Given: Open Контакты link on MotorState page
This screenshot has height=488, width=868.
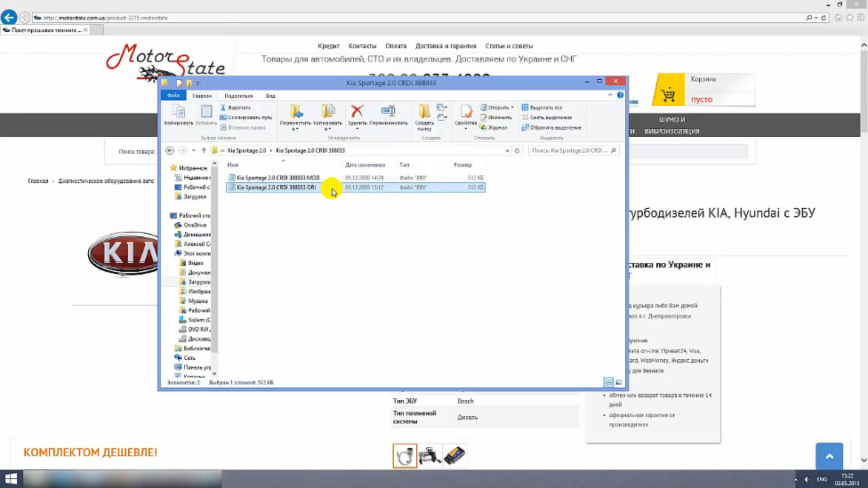Looking at the screenshot, I should [x=362, y=46].
